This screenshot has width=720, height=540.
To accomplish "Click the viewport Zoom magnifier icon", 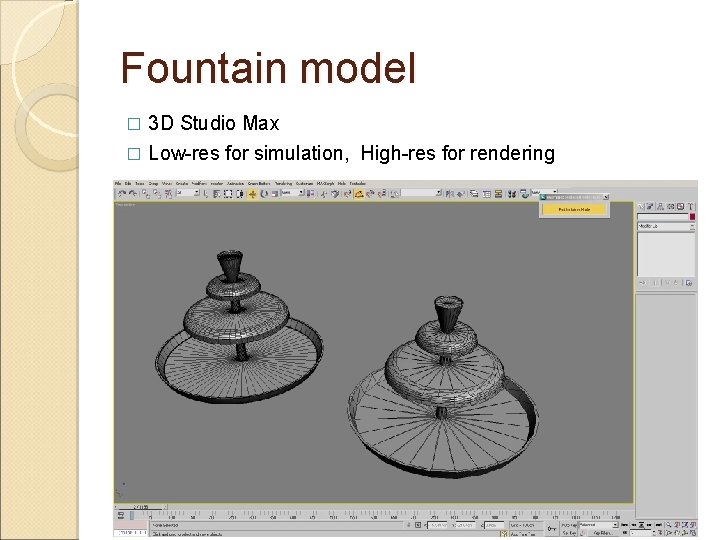I will (x=669, y=525).
